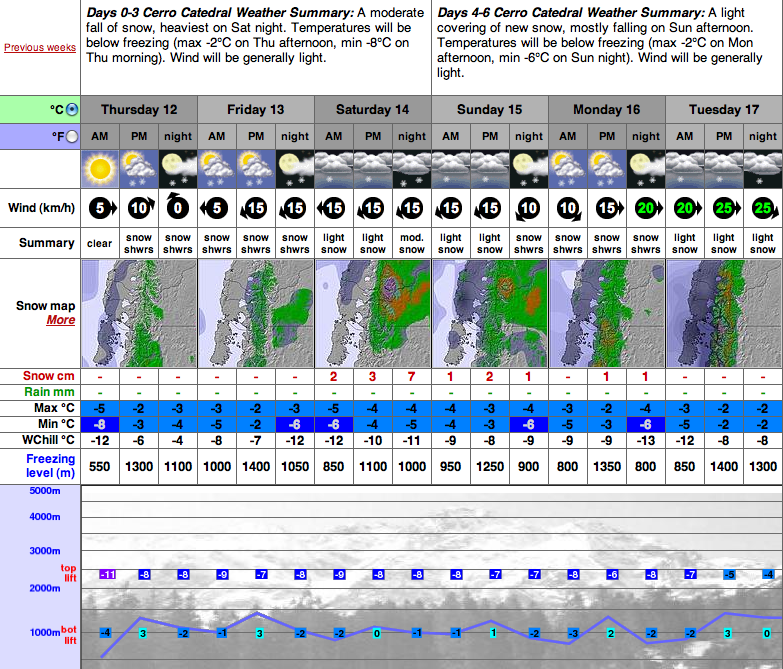This screenshot has width=783, height=669.
Task: Click the Monday night -13 wind chill value
Action: 646,441
